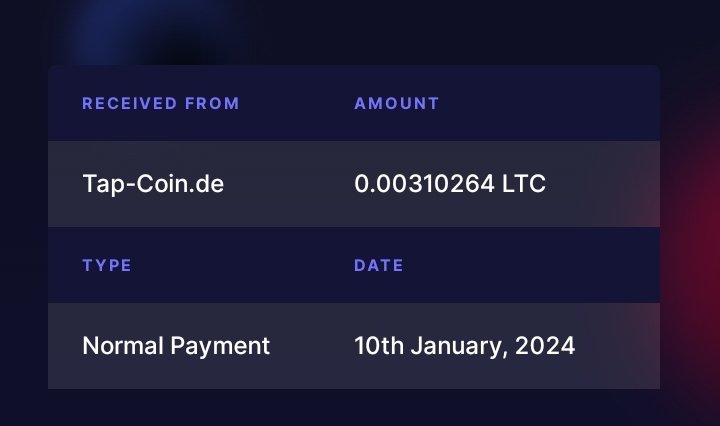Click the word Payment in the type row

point(220,347)
